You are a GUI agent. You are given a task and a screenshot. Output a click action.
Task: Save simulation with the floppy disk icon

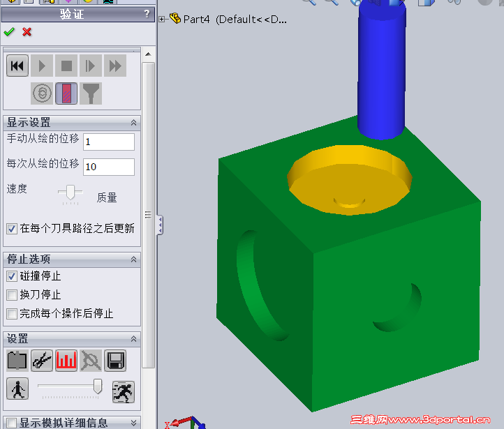click(x=115, y=361)
